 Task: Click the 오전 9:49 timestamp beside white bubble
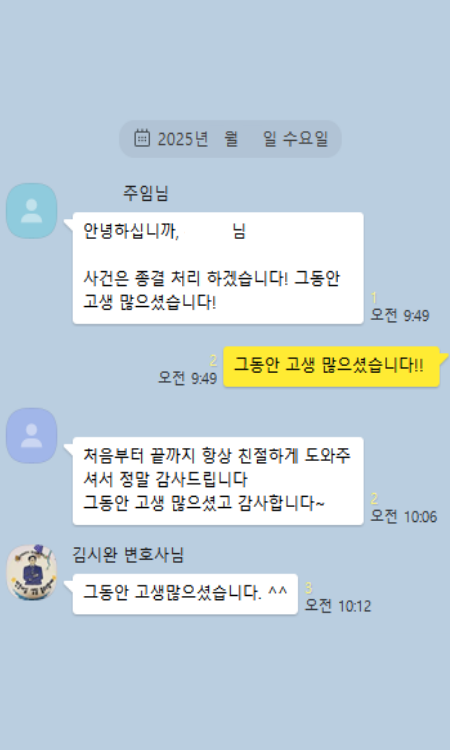point(400,316)
